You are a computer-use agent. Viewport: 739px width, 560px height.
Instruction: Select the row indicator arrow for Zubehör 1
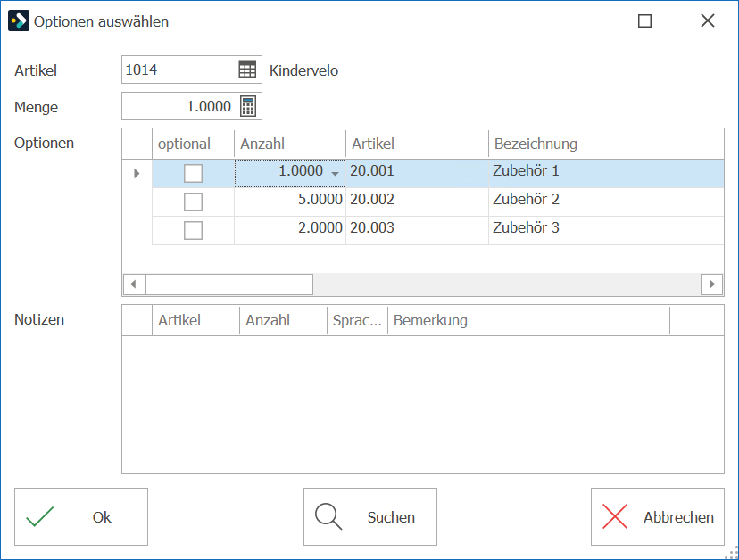tap(137, 173)
